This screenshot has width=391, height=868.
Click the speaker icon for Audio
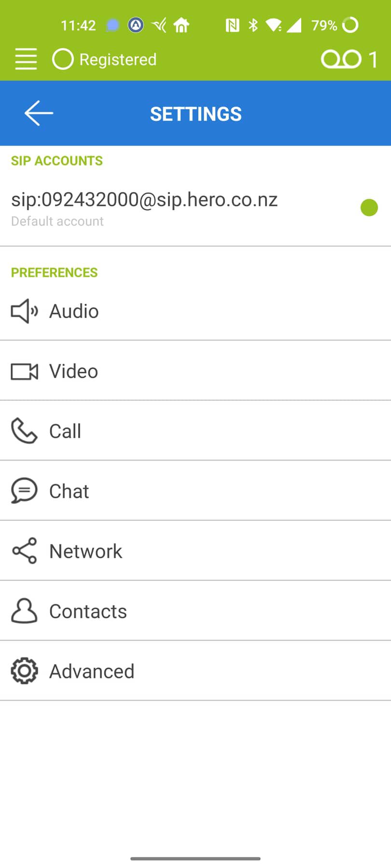[25, 311]
